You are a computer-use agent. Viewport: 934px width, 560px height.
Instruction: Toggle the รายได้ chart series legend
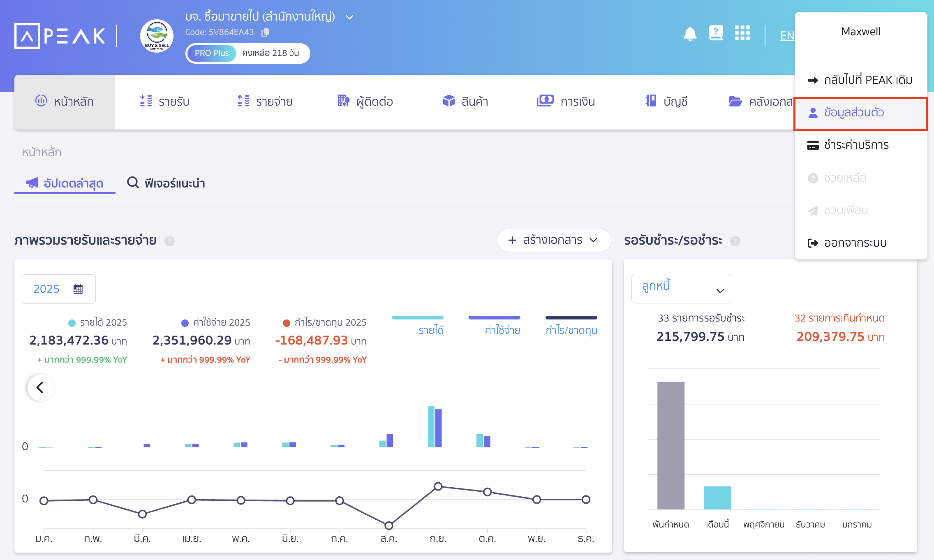coord(430,330)
